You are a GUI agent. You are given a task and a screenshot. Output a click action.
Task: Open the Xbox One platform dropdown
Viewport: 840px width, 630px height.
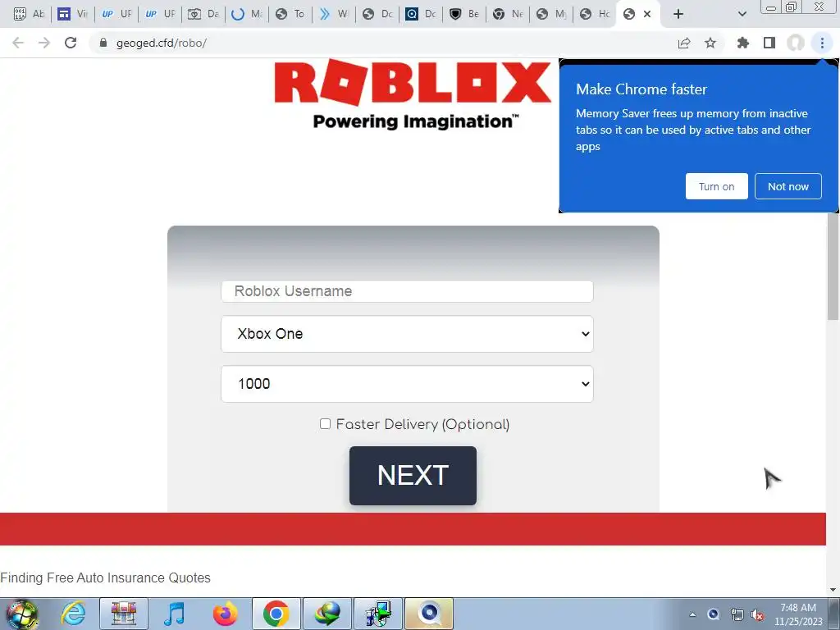pos(407,334)
